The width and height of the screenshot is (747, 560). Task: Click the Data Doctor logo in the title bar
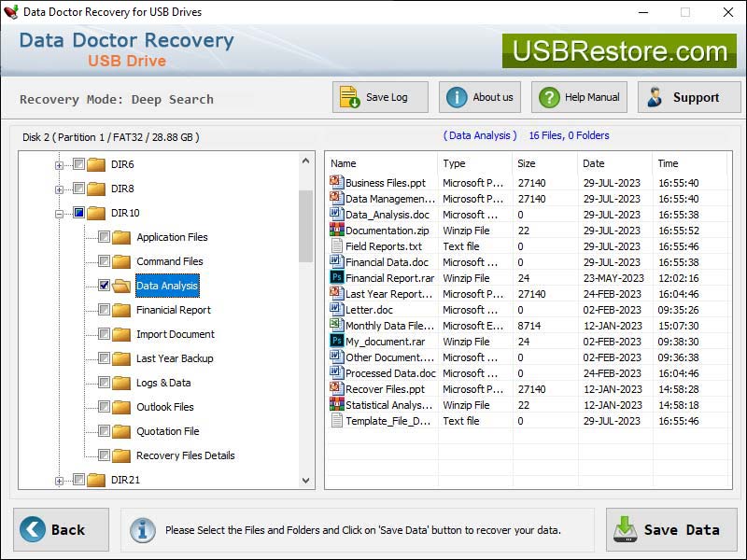pyautogui.click(x=11, y=13)
